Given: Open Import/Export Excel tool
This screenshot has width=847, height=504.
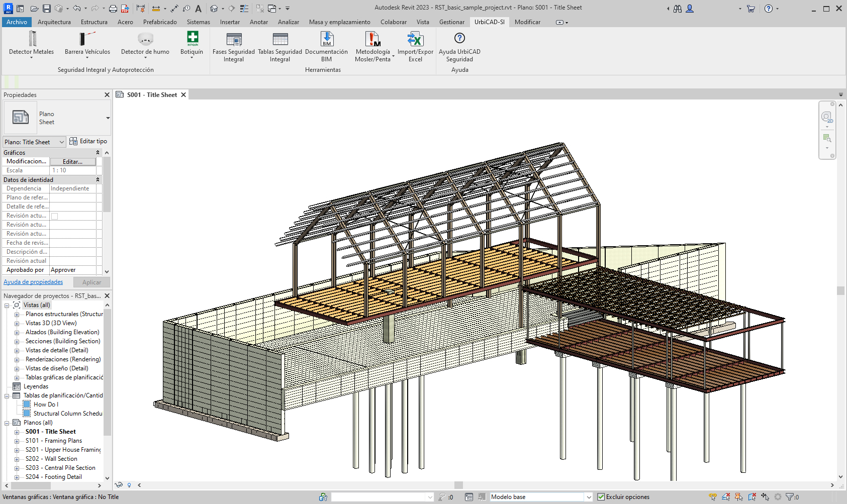Looking at the screenshot, I should click(x=415, y=39).
